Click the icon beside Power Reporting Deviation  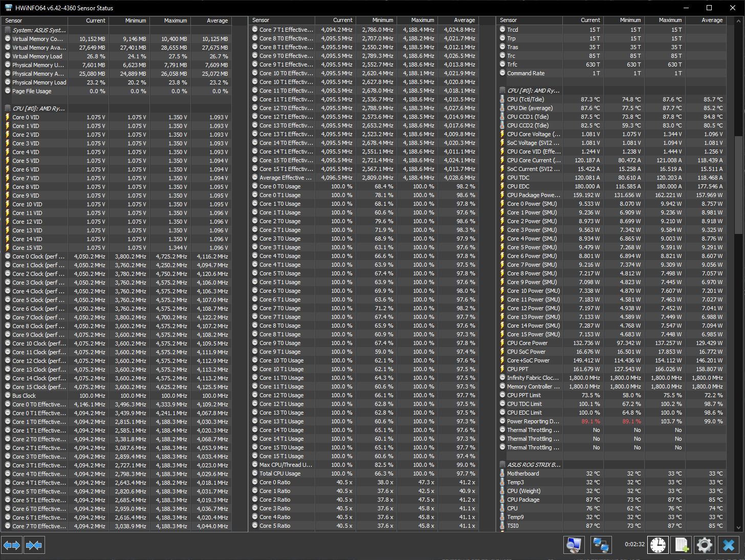502,421
